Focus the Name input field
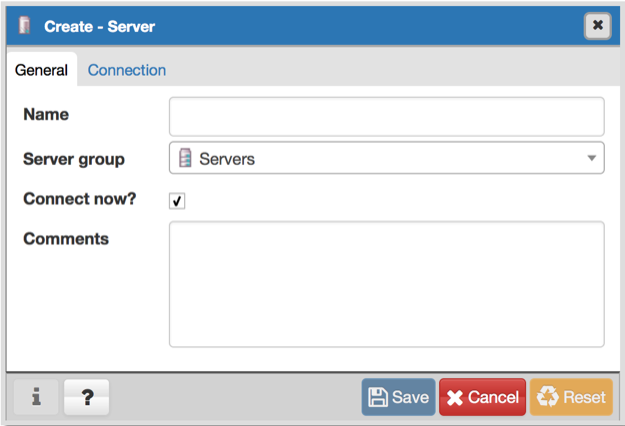Viewport: 625px width, 426px height. point(386,116)
